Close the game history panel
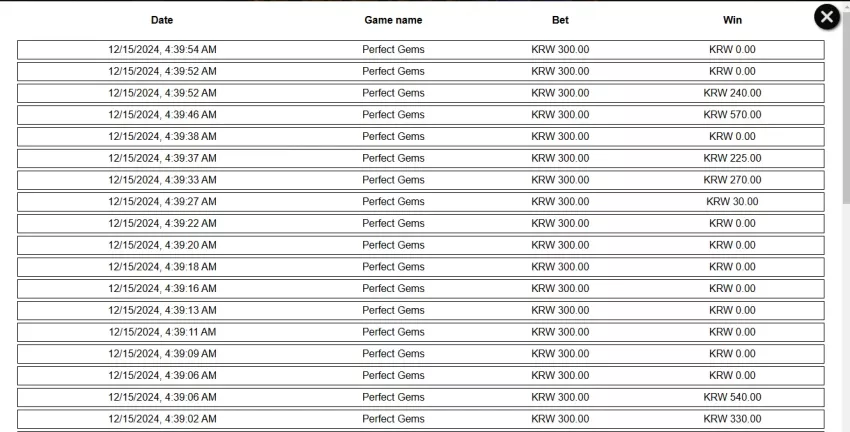The height and width of the screenshot is (432, 850). pyautogui.click(x=827, y=17)
